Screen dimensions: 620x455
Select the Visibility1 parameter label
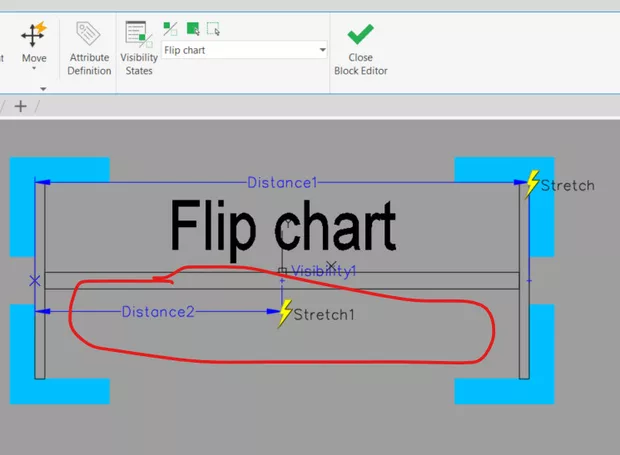(324, 271)
